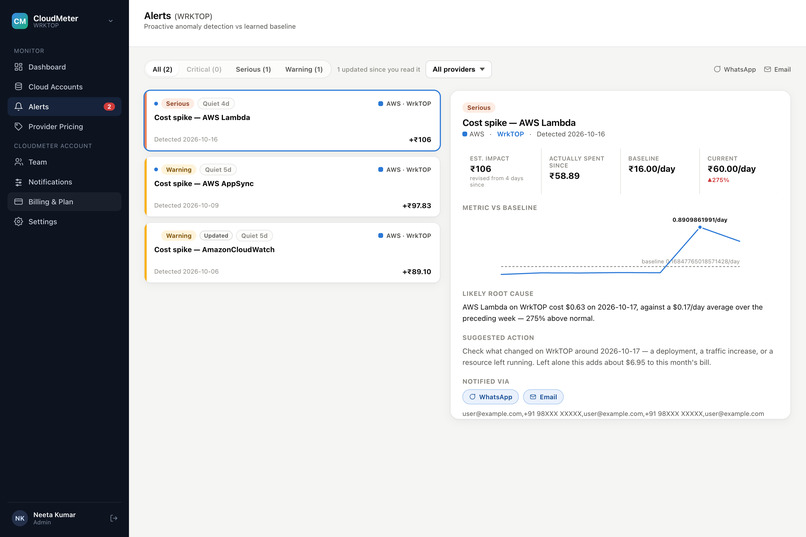Click the Email notified-via chip
The image size is (806, 537).
[x=543, y=397]
